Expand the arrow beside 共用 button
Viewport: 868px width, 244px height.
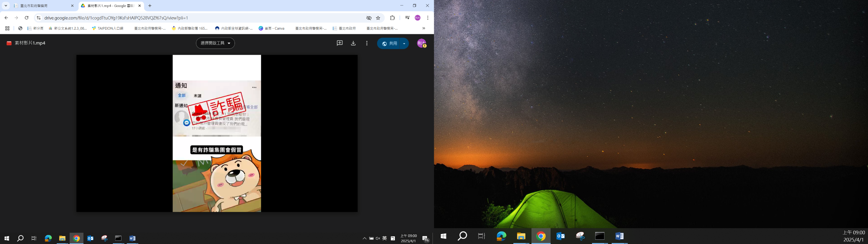404,44
